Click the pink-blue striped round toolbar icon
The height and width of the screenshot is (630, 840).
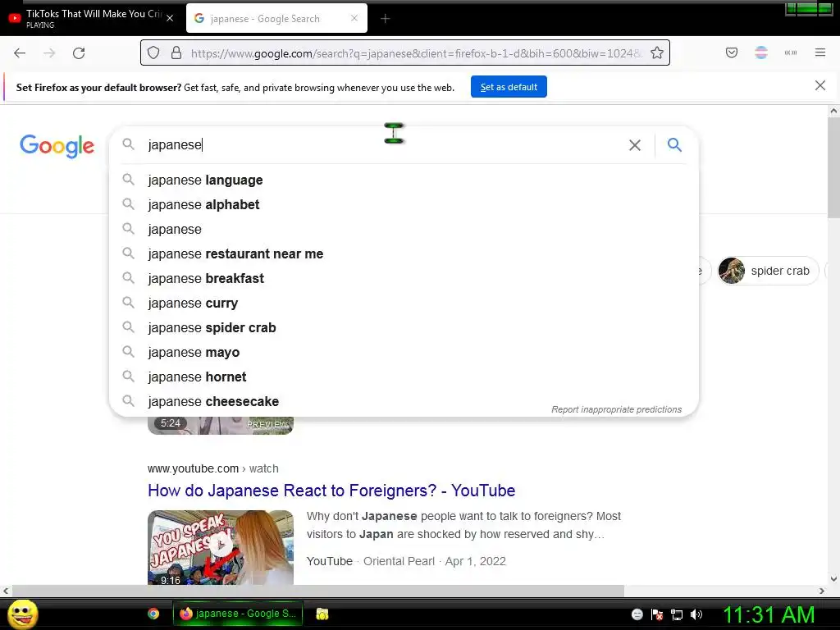pyautogui.click(x=761, y=52)
